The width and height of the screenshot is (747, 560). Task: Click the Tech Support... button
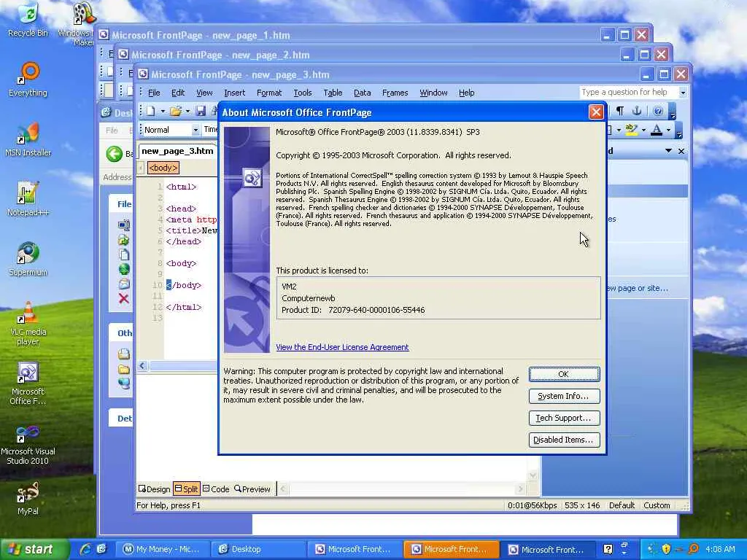[x=564, y=418]
